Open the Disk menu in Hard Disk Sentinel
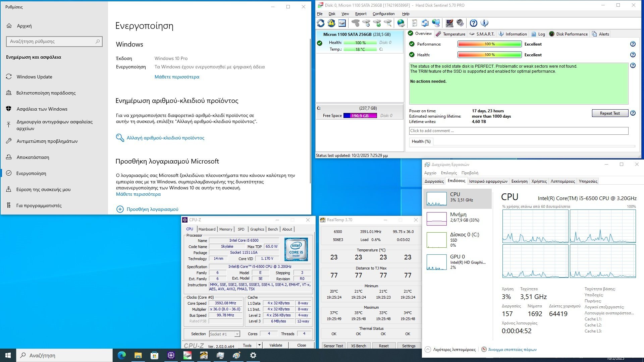The width and height of the screenshot is (644, 362). pyautogui.click(x=332, y=14)
